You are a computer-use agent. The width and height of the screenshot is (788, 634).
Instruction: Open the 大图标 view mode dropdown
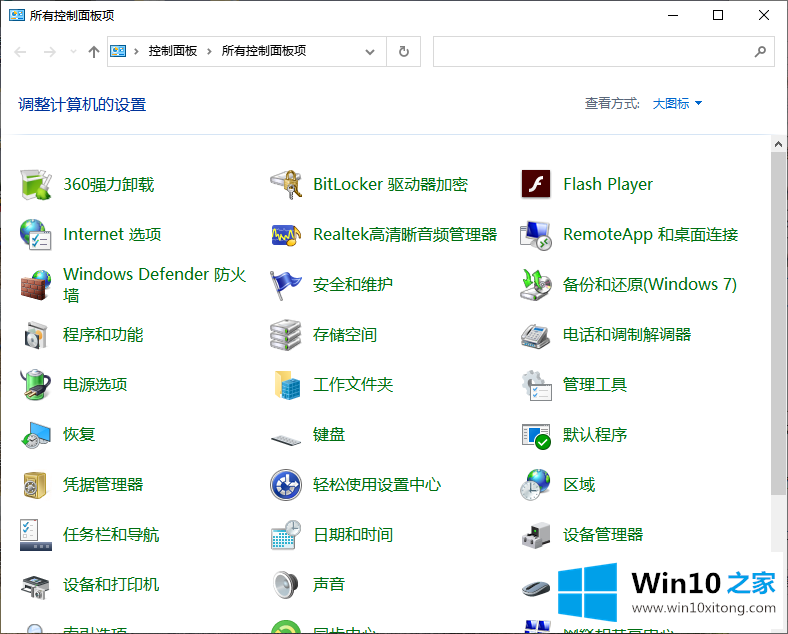(x=676, y=103)
